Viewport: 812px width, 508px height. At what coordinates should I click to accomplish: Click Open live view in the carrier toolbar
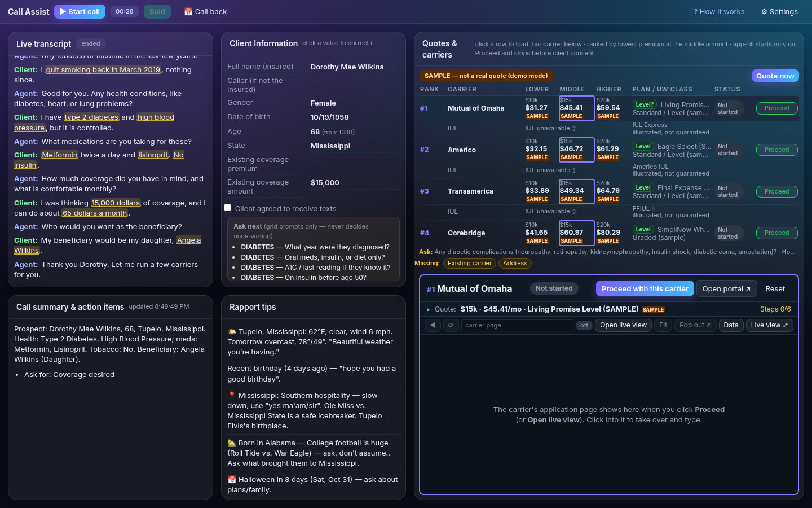coord(623,325)
